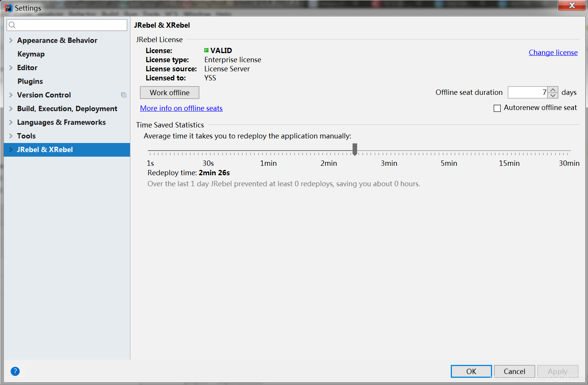588x385 pixels.
Task: Click the 'Time Saved Statistics' section heading
Action: coord(170,125)
